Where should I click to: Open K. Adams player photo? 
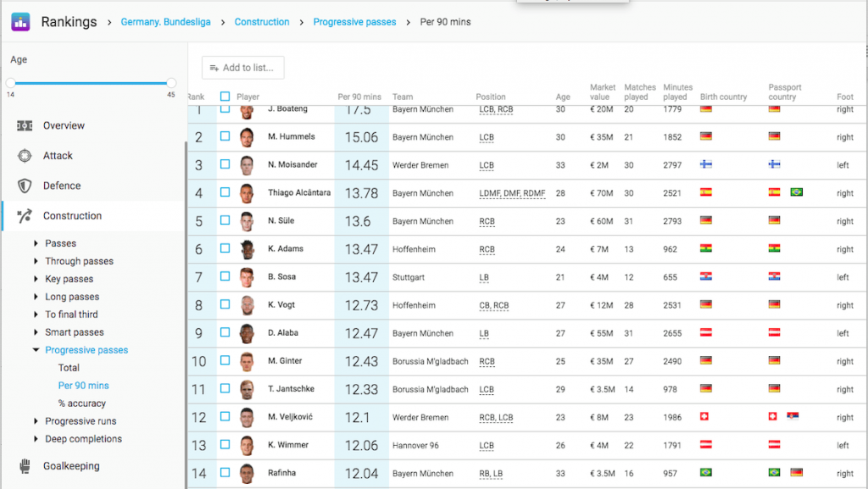click(247, 249)
